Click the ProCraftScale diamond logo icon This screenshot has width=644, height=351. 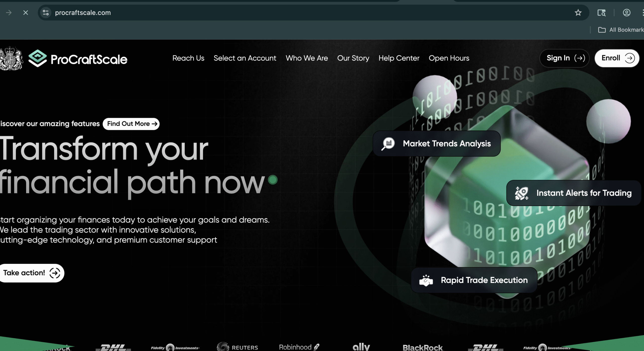click(37, 58)
